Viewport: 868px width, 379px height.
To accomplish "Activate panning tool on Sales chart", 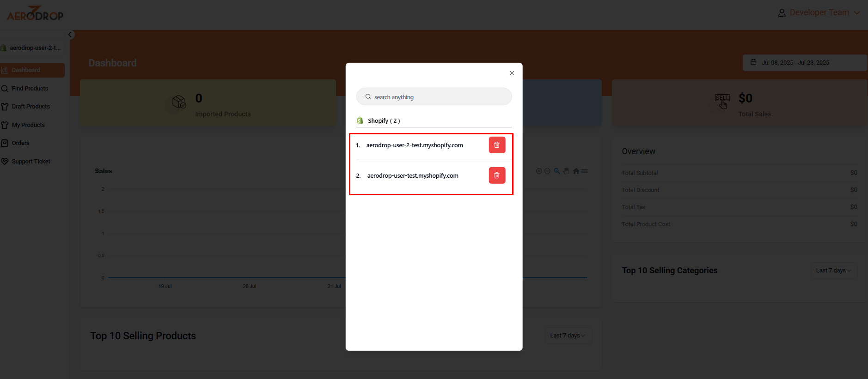I will (566, 171).
